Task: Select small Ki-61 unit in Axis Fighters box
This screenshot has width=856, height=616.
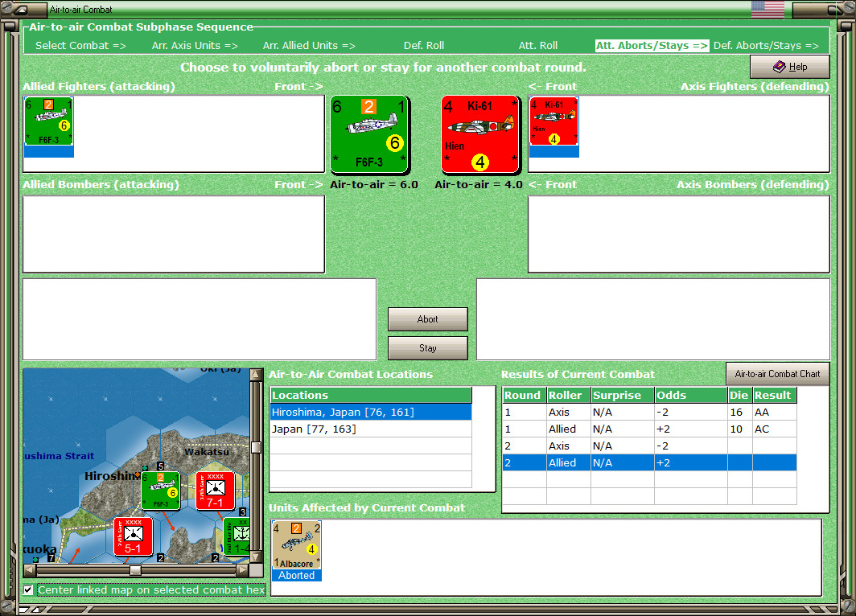Action: (554, 121)
